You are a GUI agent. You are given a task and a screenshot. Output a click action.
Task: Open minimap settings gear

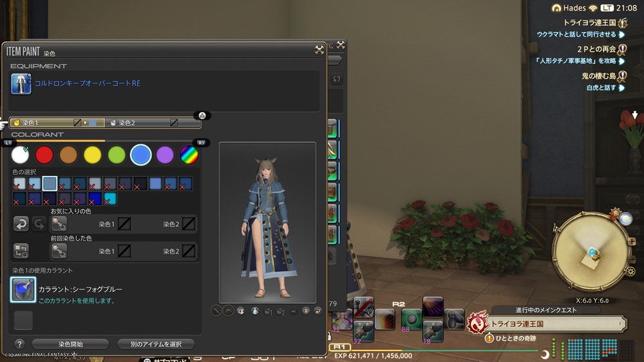click(x=630, y=271)
